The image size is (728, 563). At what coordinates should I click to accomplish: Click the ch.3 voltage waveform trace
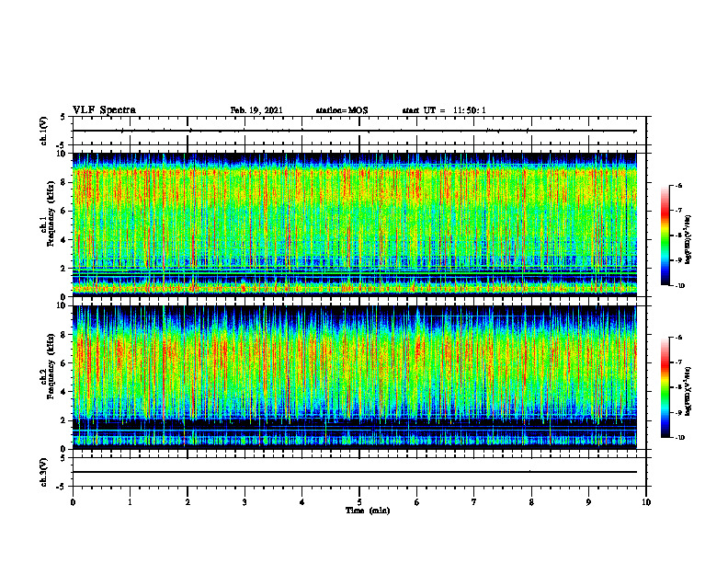tap(355, 472)
